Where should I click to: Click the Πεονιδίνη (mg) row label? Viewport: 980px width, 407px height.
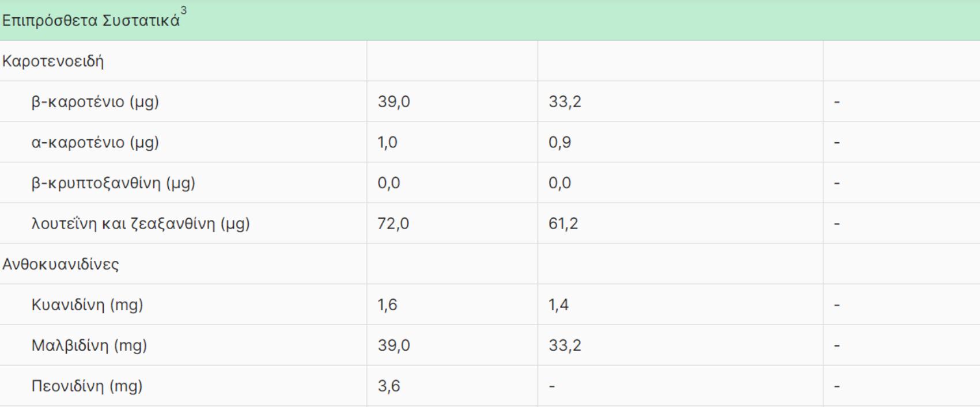point(86,386)
